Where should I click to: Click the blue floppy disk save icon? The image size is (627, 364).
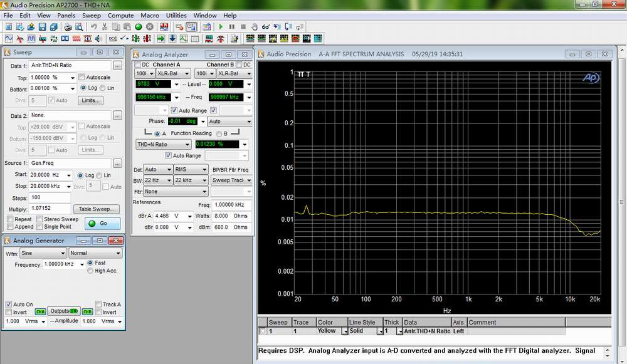point(42,27)
